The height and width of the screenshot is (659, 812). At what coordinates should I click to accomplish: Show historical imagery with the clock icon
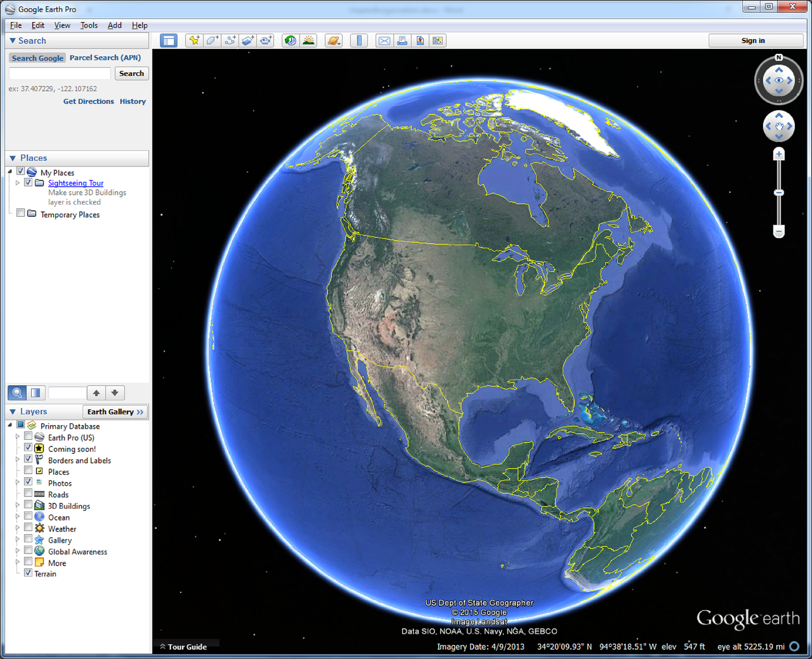pos(290,41)
